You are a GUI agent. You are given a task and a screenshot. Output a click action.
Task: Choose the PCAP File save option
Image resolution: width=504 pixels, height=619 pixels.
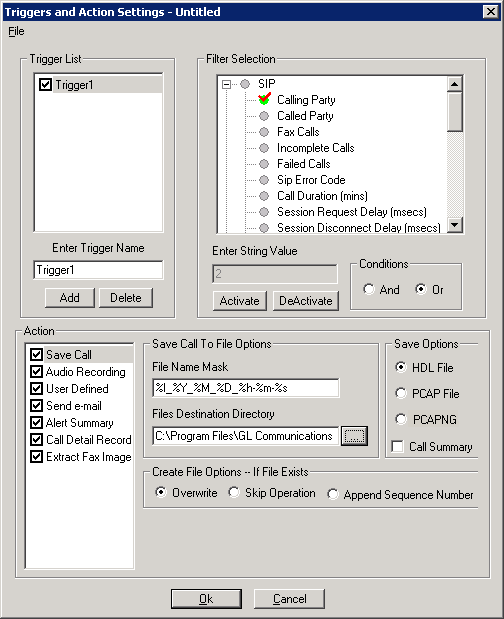pyautogui.click(x=401, y=393)
